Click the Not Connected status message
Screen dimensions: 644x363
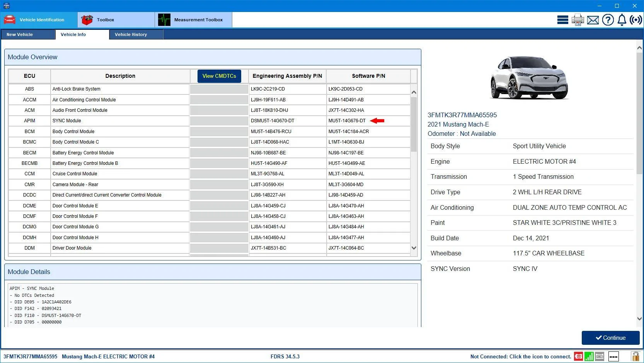point(521,356)
